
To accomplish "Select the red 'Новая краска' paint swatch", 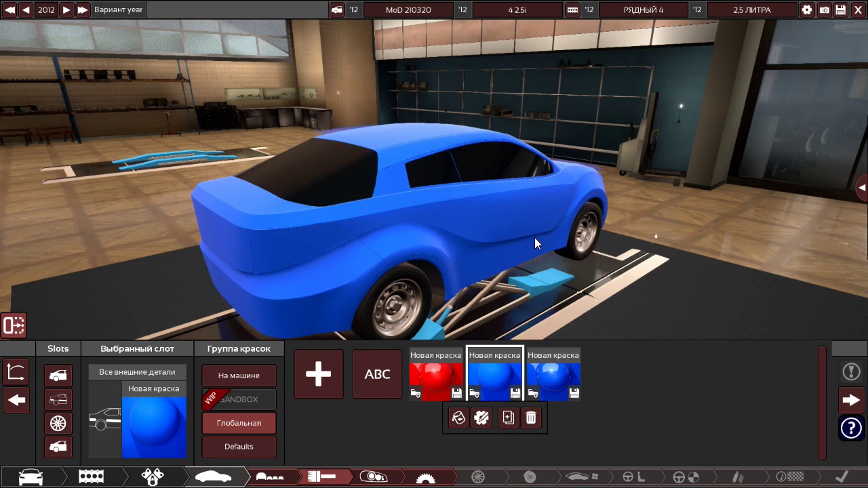I will click(436, 375).
